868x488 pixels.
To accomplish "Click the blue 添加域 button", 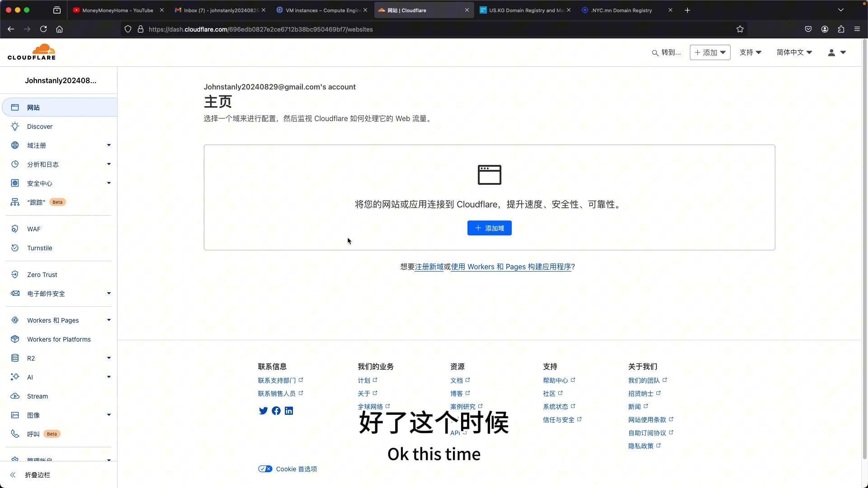I will pyautogui.click(x=490, y=228).
